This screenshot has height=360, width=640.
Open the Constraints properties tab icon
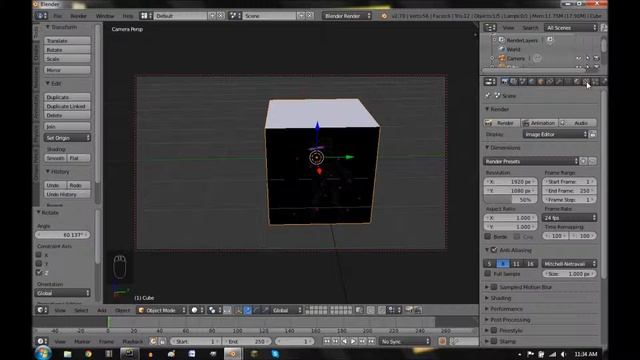coord(550,82)
